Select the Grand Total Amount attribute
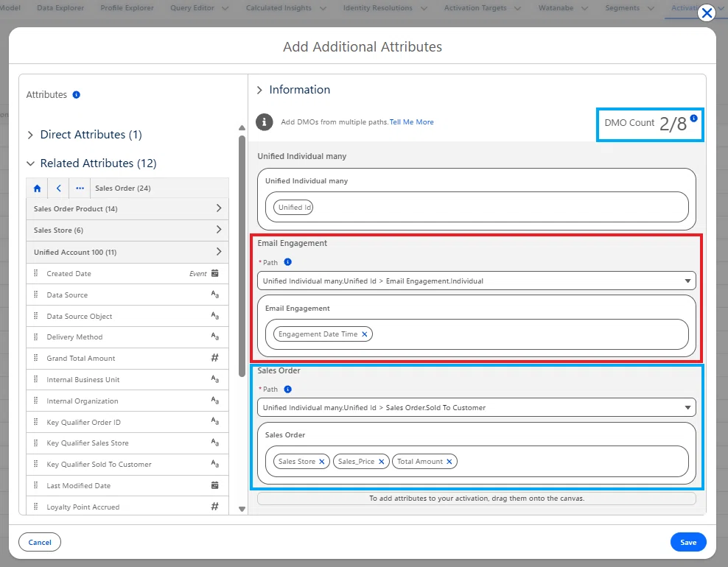This screenshot has height=567, width=728. (x=127, y=358)
